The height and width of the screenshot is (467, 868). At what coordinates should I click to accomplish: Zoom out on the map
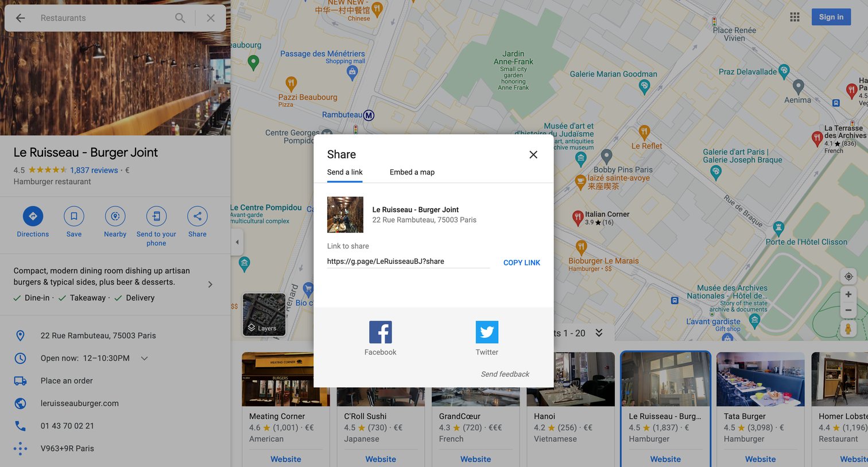[848, 310]
